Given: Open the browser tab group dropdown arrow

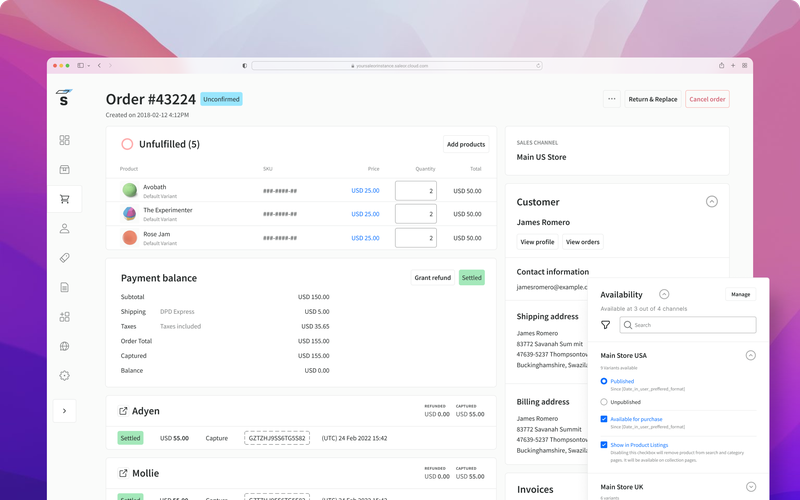Looking at the screenshot, I should click(89, 66).
